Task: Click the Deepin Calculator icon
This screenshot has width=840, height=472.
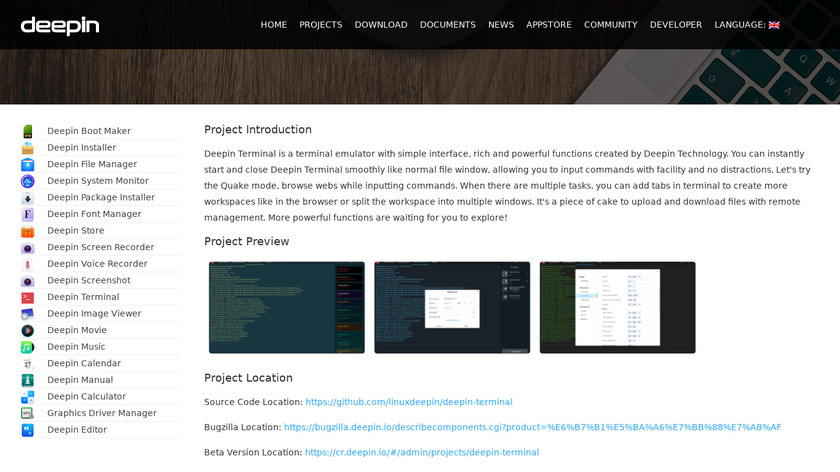Action: [28, 396]
